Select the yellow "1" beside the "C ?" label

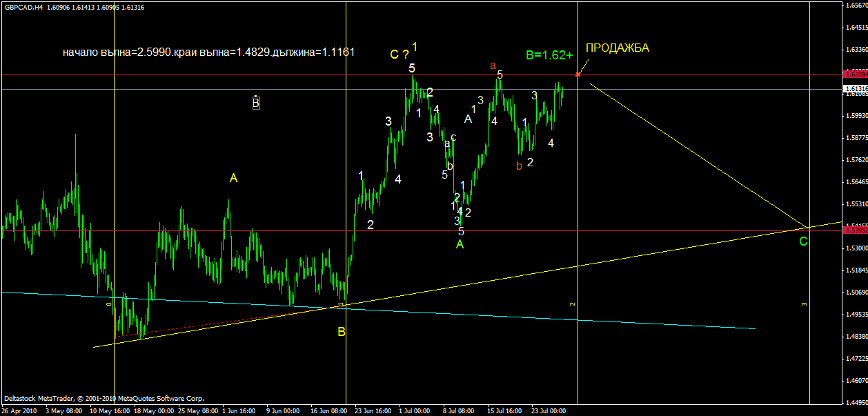(415, 47)
